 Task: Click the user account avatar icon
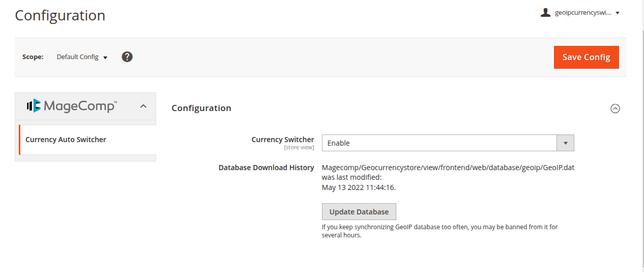(545, 13)
